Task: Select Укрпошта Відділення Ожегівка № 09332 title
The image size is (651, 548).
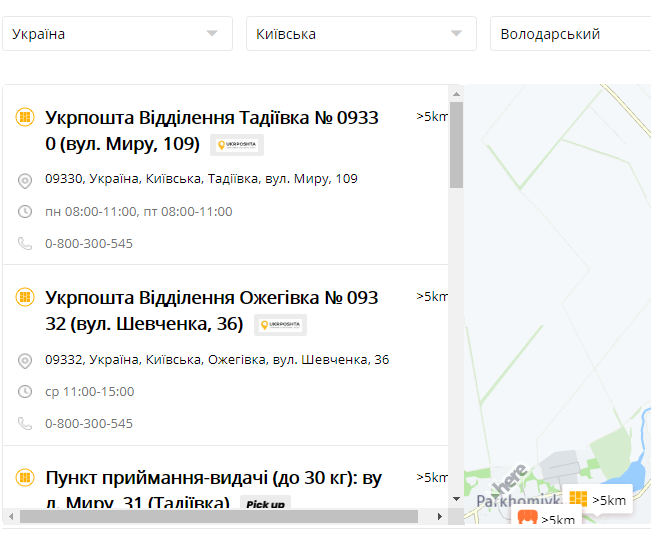Action: tap(212, 311)
